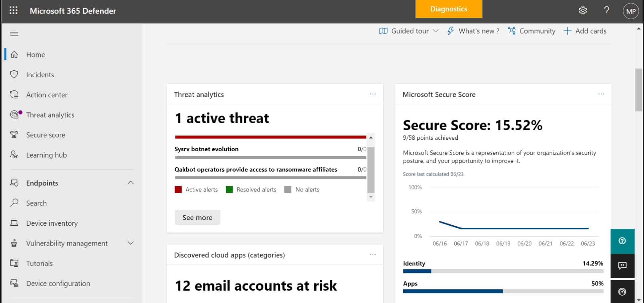Image resolution: width=644 pixels, height=303 pixels.
Task: Select Home in the sidebar
Action: click(x=35, y=54)
